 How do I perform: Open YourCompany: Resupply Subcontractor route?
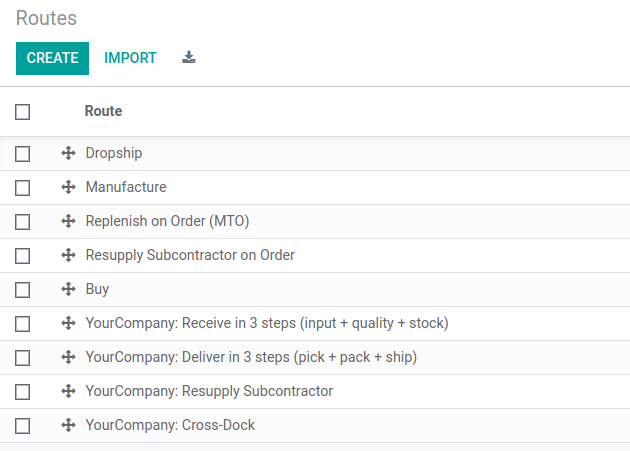pos(209,391)
